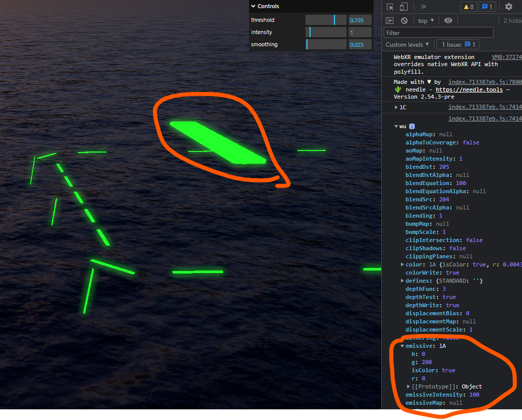The image size is (522, 420).
Task: Expand the [[Prototype]] Object entry
Action: pyautogui.click(x=408, y=386)
